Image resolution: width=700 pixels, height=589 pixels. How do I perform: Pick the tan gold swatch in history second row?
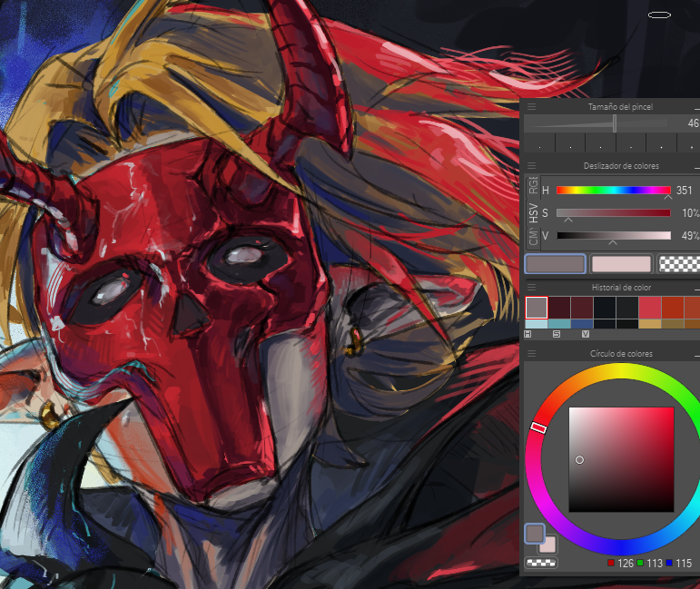tap(650, 324)
